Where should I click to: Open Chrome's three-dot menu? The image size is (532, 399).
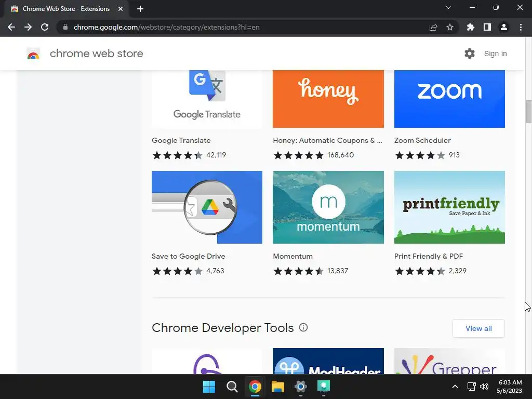(521, 27)
